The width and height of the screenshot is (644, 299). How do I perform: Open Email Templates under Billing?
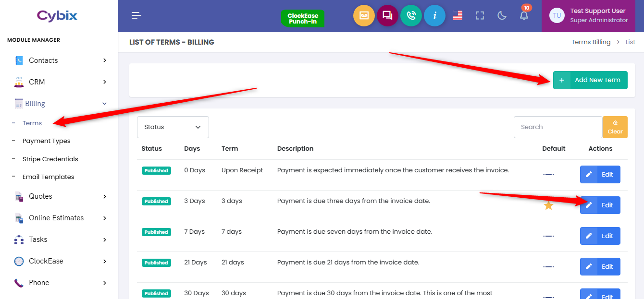[x=49, y=177]
